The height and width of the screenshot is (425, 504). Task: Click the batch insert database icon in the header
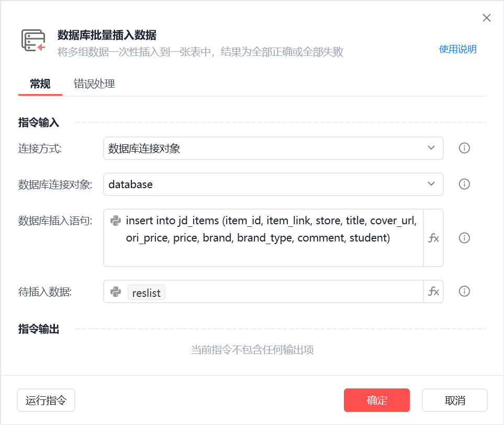(32, 39)
